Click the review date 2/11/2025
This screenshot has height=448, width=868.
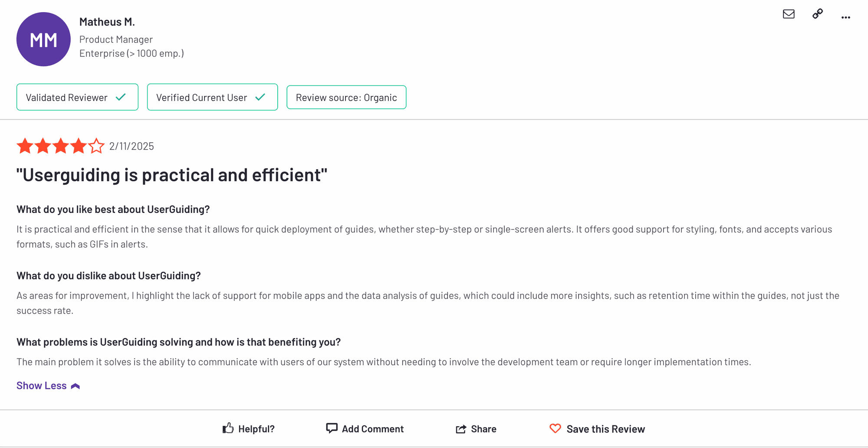point(132,146)
